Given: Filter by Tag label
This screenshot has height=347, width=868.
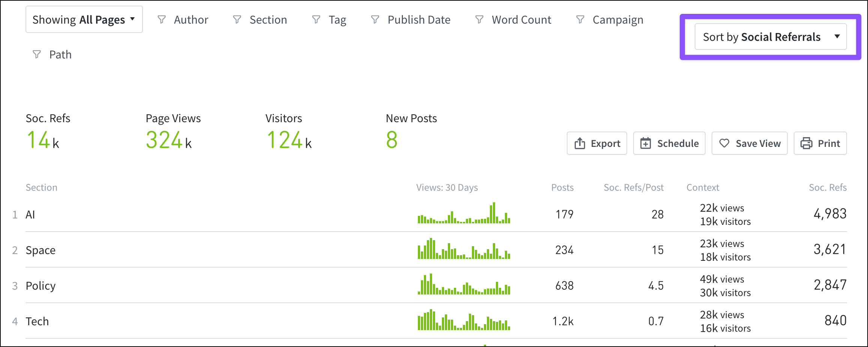Looking at the screenshot, I should click(x=338, y=20).
